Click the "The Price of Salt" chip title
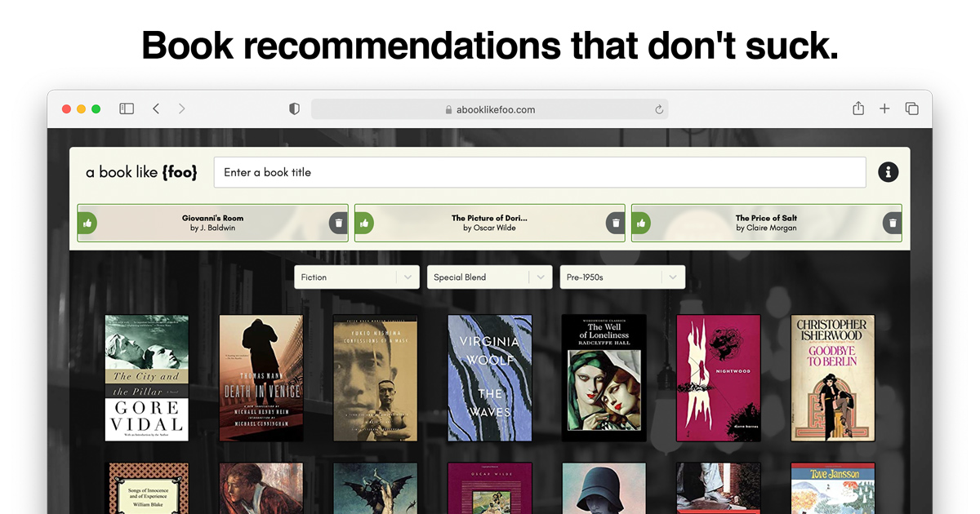The height and width of the screenshot is (514, 980). (766, 218)
